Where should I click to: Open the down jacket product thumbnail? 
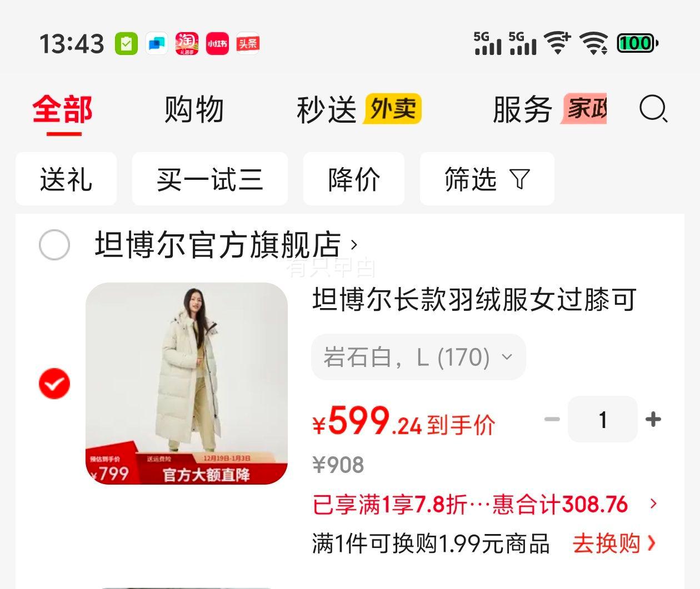tap(187, 384)
